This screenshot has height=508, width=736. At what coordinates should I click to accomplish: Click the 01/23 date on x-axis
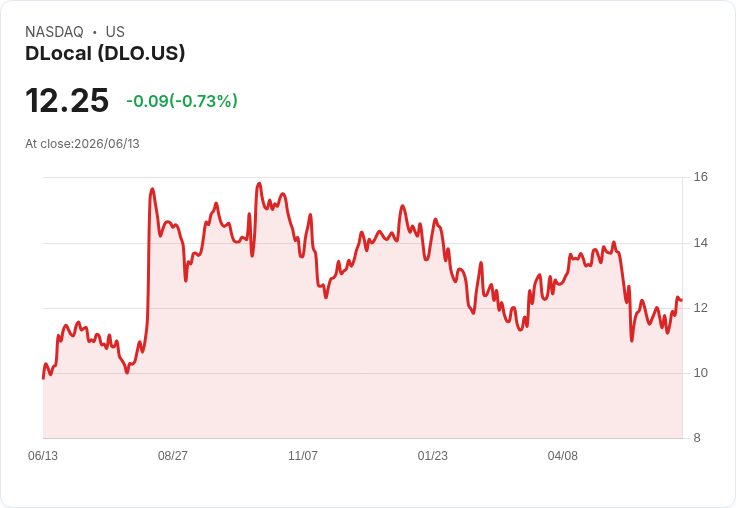coord(433,456)
